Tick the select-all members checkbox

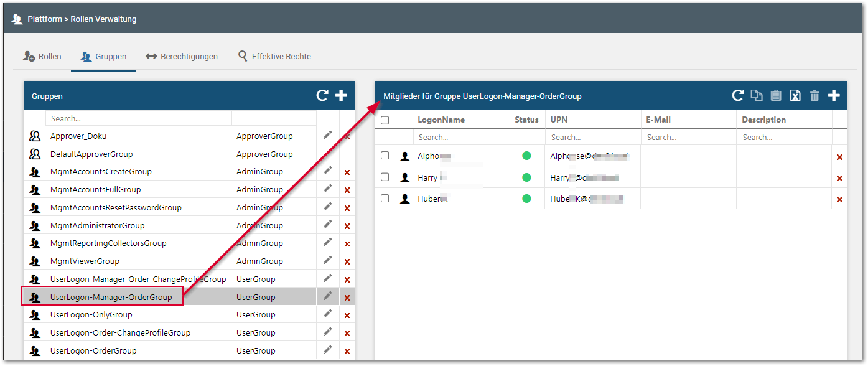coord(385,120)
